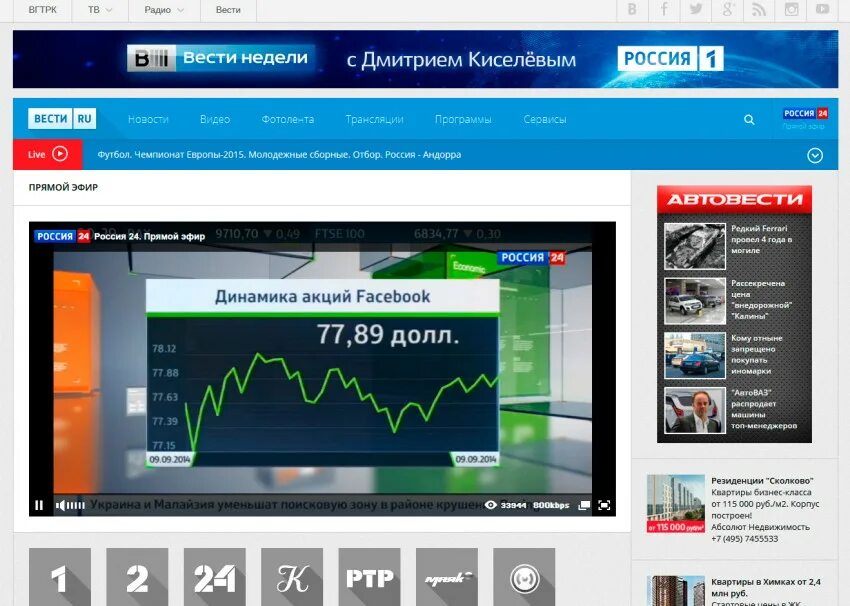Open the Радио dropdown menu

163,10
